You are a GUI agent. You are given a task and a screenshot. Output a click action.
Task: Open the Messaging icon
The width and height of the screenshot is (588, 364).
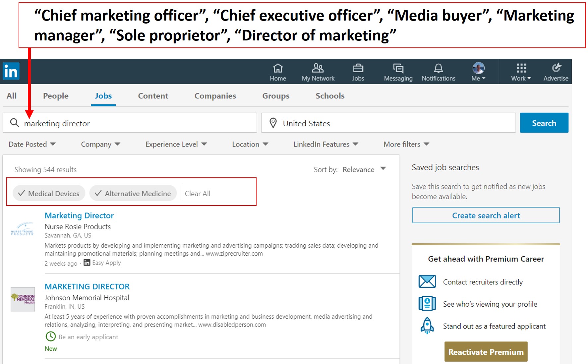(398, 68)
